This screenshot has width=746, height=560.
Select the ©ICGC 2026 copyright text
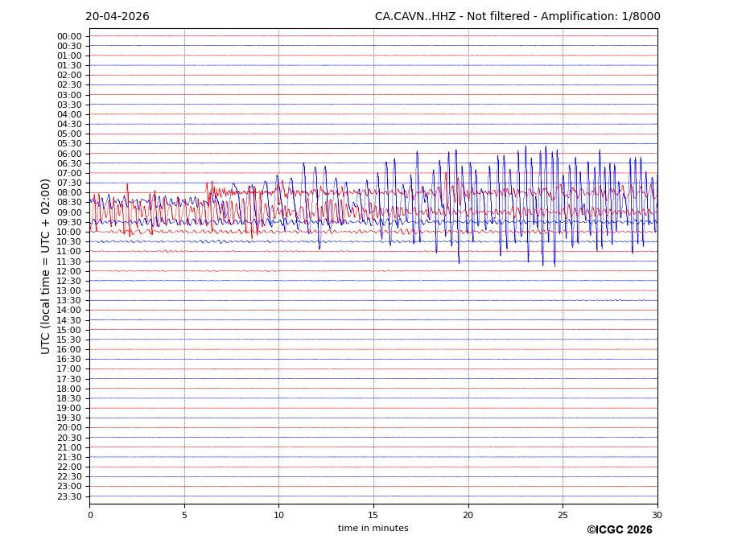[x=619, y=530]
